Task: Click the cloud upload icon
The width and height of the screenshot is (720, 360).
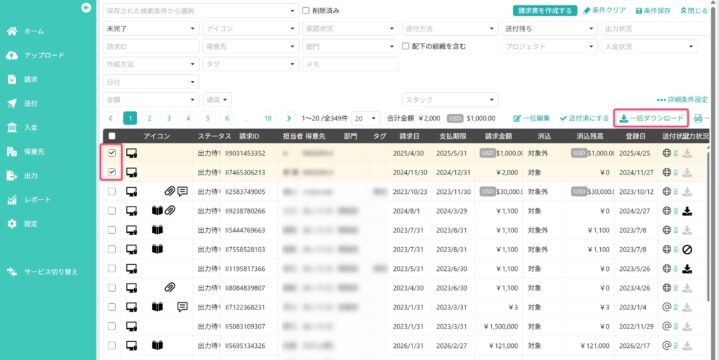Action: pyautogui.click(x=12, y=55)
